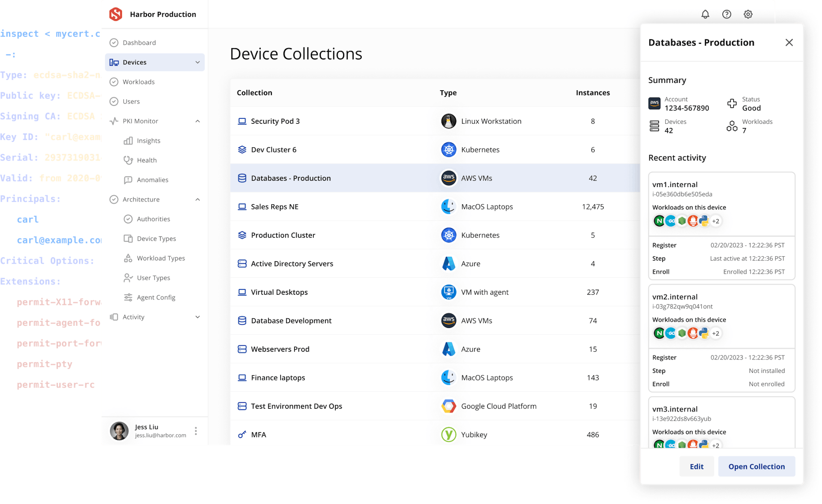Screen dimensions: 822x504
Task: Open the settings gear icon
Action: coord(748,14)
